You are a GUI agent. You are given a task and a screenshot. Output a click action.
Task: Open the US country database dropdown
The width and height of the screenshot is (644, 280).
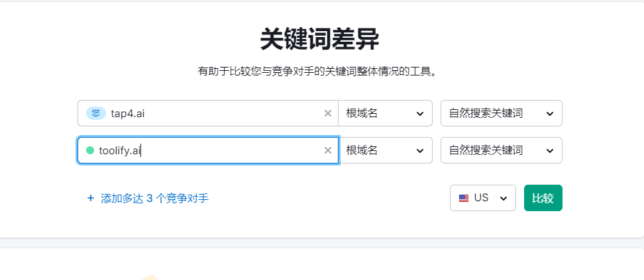(x=482, y=198)
